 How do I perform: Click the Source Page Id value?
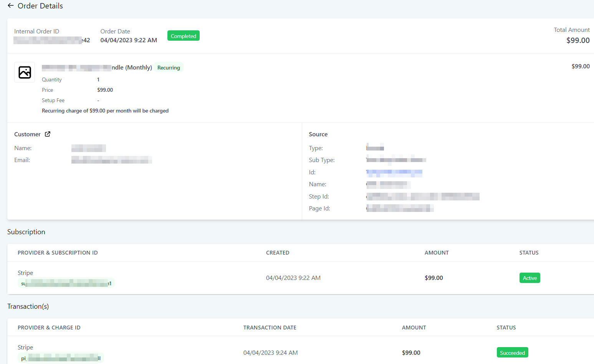(x=400, y=208)
